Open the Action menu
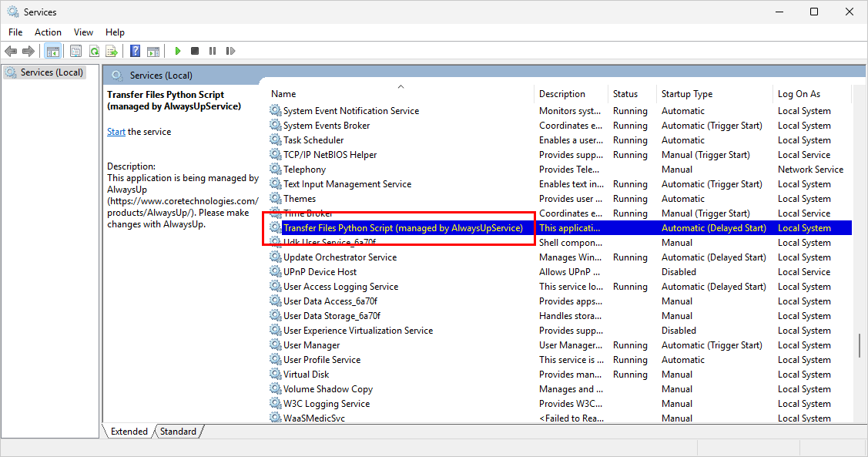This screenshot has height=457, width=868. coord(48,32)
